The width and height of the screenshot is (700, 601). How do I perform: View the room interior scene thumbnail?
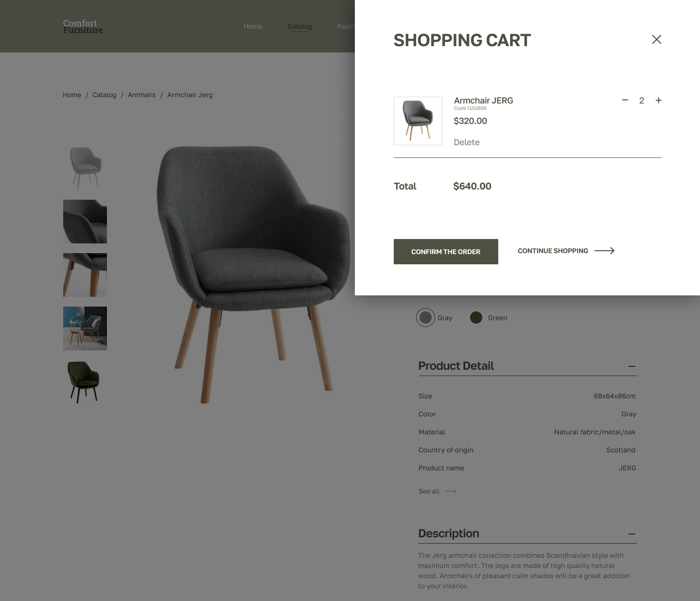point(85,328)
